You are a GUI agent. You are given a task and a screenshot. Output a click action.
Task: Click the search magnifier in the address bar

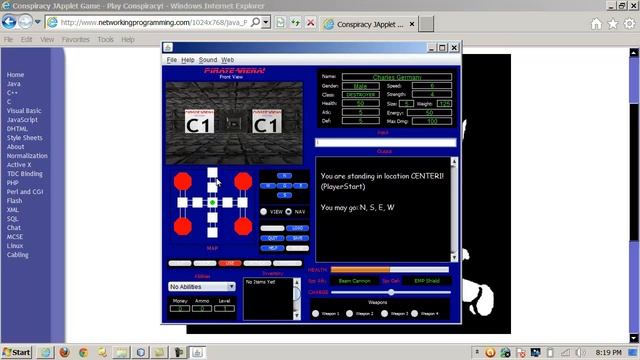[255, 22]
